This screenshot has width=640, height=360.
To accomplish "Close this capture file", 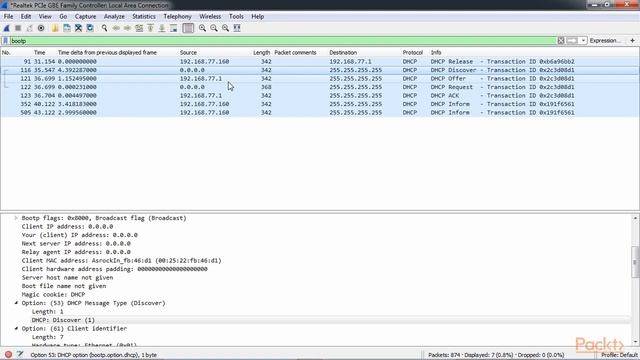I will click(x=78, y=28).
